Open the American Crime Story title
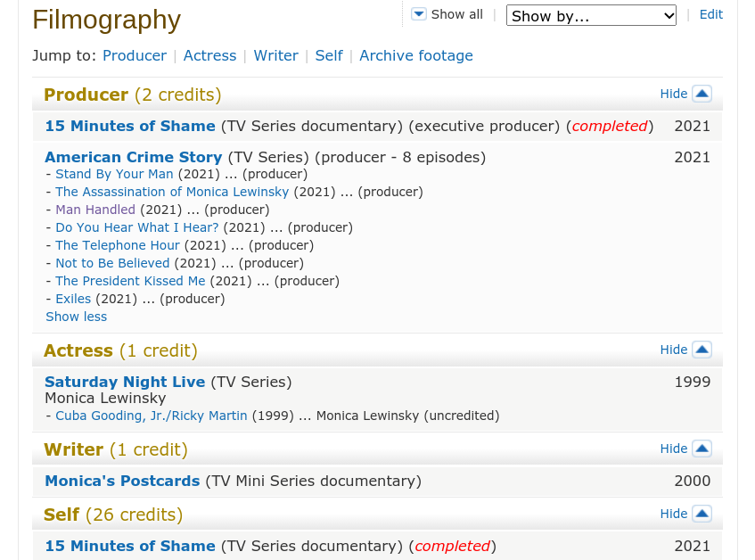 pos(133,157)
